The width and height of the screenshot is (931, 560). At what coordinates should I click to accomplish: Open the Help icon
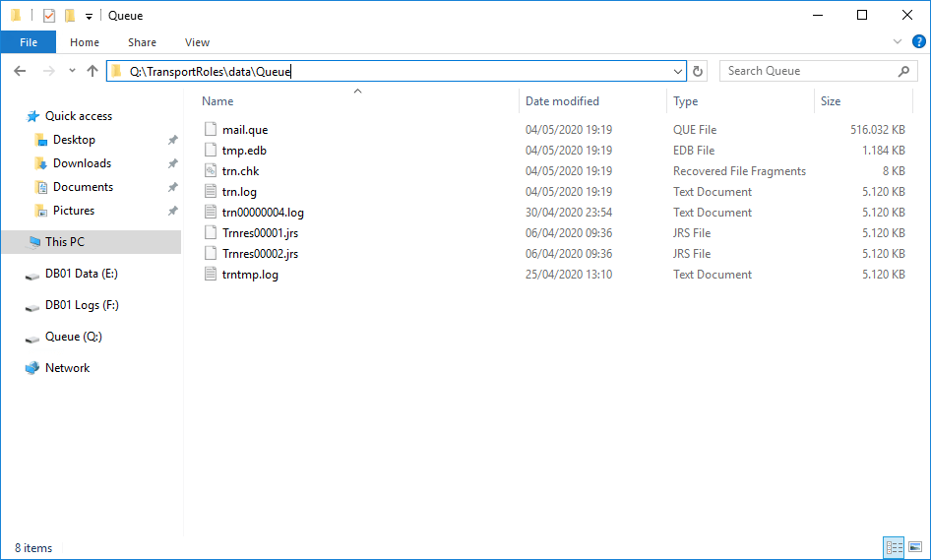[918, 41]
